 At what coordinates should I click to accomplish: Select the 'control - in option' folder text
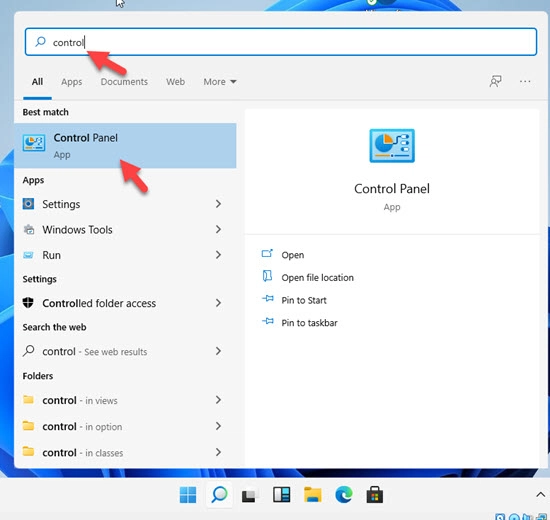[x=82, y=427]
